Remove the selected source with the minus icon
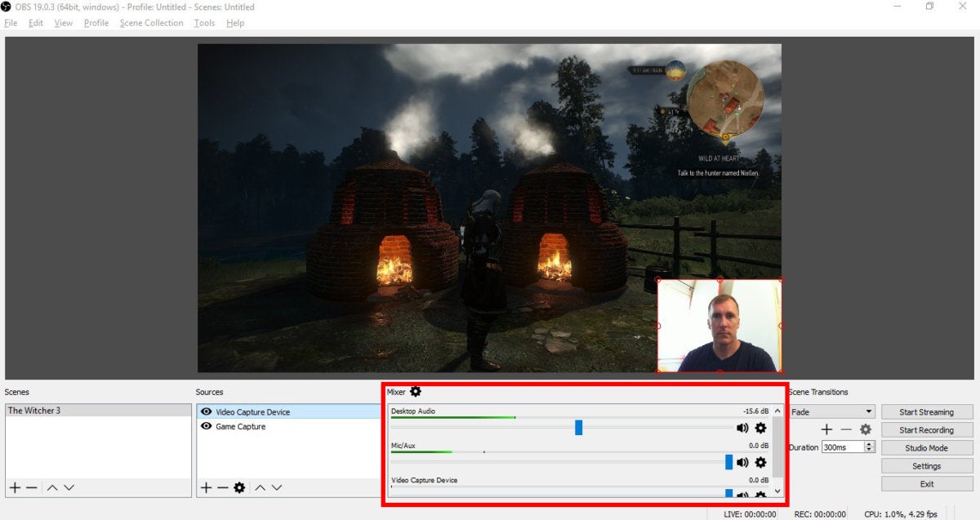This screenshot has height=520, width=980. coord(222,487)
